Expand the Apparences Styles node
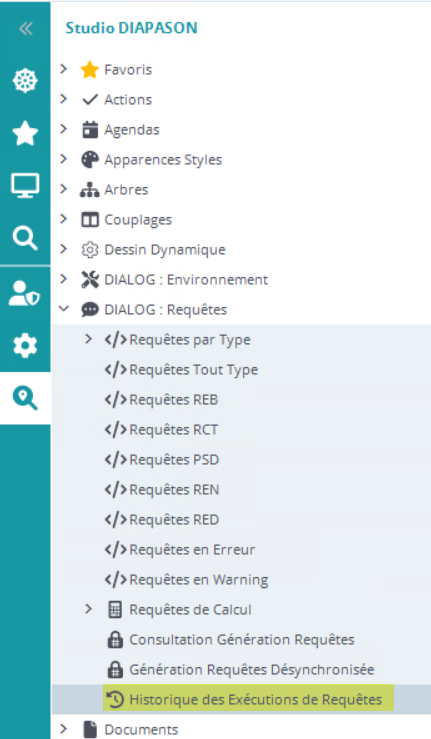Image resolution: width=431 pixels, height=739 pixels. (x=64, y=159)
